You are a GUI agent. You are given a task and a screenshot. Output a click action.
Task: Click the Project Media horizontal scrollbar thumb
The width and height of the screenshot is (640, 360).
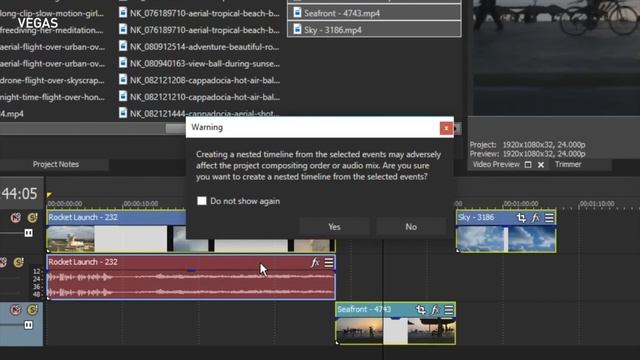click(176, 129)
